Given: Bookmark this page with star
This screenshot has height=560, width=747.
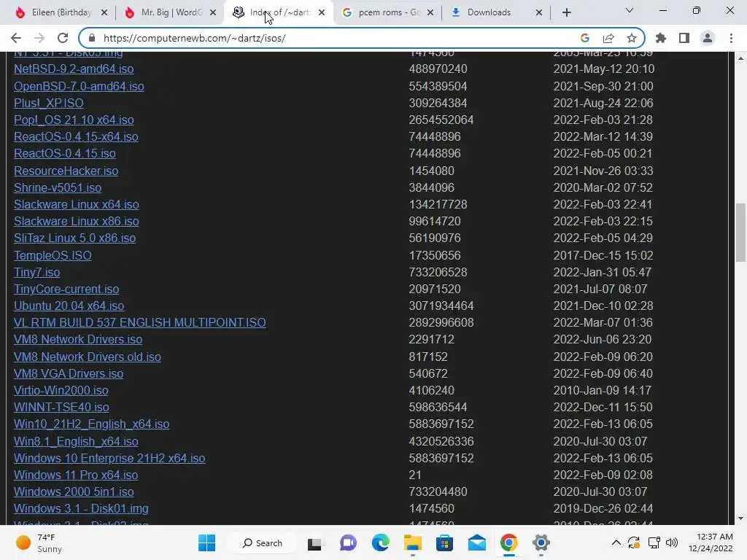Looking at the screenshot, I should click(x=632, y=38).
